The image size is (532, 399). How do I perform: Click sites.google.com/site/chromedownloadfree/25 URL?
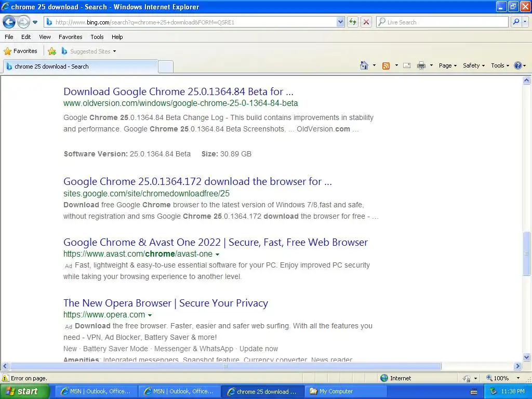click(x=147, y=193)
